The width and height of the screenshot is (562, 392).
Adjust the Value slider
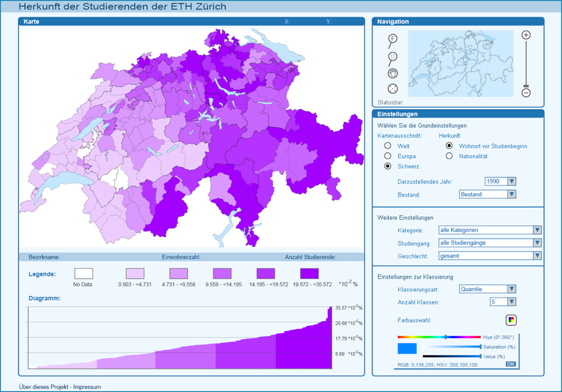[452, 356]
